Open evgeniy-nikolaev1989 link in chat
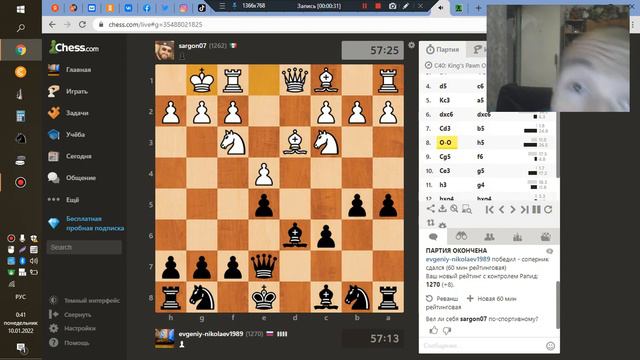 458,259
